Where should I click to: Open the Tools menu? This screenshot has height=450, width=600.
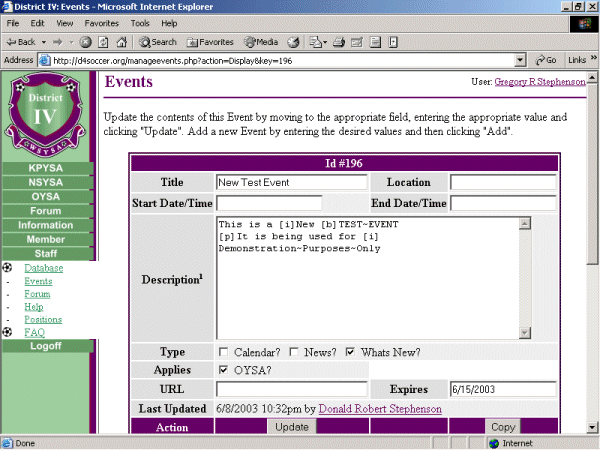(x=140, y=22)
